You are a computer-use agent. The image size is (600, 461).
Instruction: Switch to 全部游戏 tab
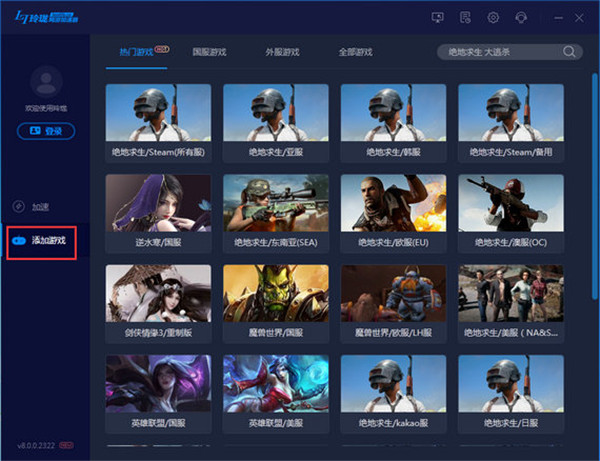[355, 52]
